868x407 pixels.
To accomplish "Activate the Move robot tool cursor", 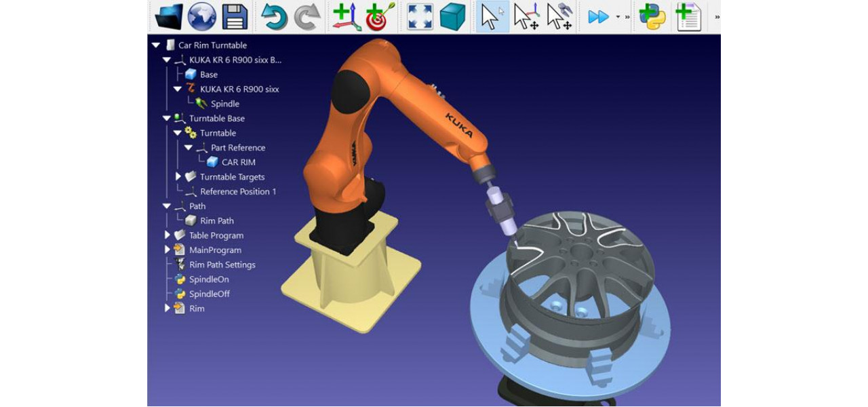I will point(560,17).
